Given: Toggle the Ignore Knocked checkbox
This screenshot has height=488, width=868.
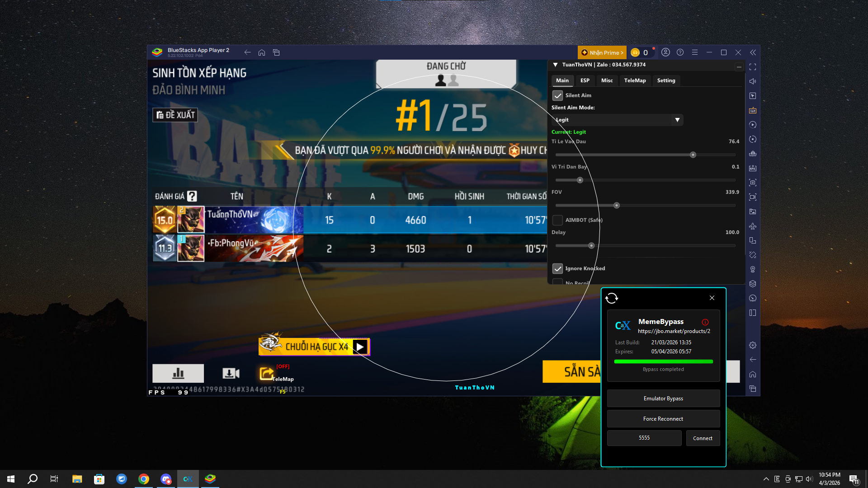Looking at the screenshot, I should tap(558, 268).
